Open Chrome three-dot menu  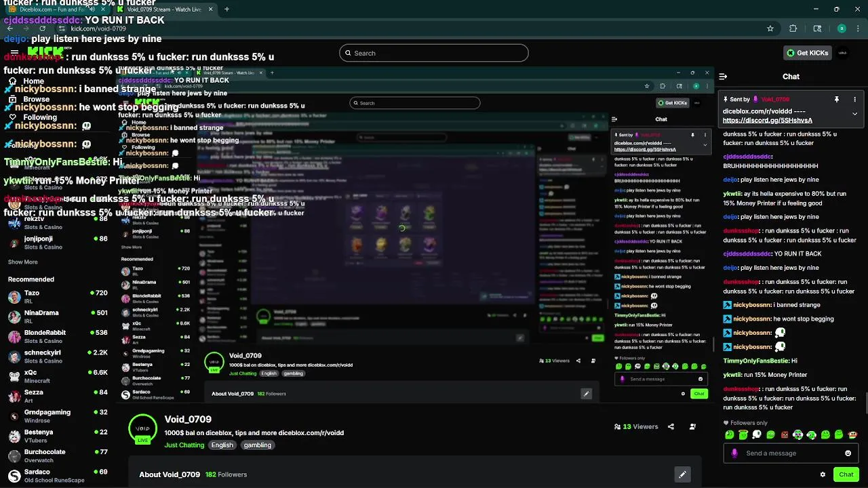[859, 28]
